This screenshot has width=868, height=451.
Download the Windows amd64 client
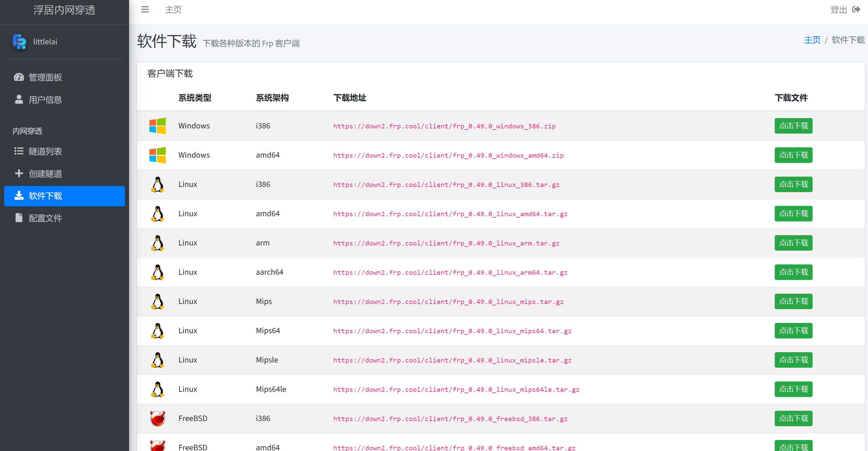pos(793,155)
